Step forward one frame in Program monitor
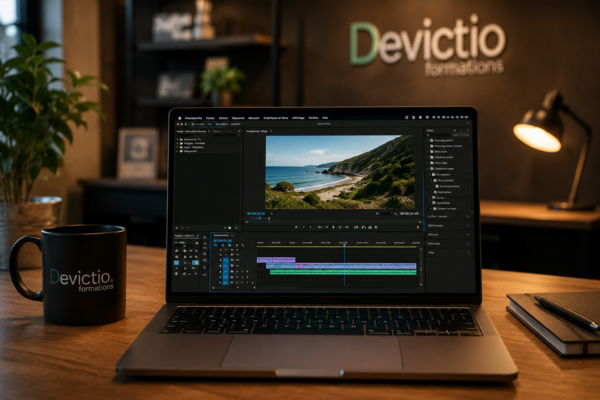This screenshot has height=400, width=600. [x=340, y=227]
